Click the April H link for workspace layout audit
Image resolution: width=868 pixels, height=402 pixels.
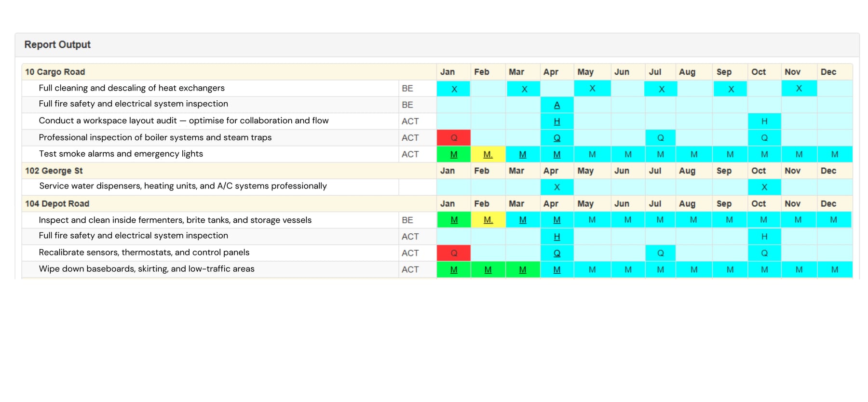click(x=557, y=121)
